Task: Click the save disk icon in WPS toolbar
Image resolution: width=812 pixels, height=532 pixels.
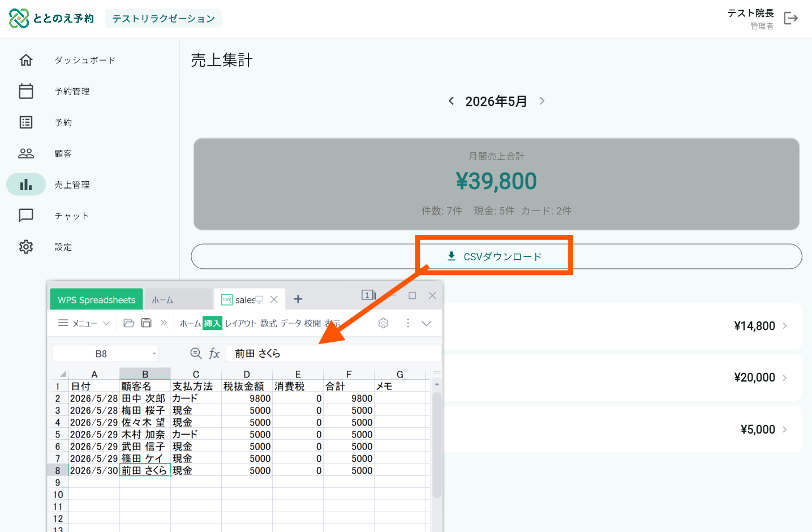Action: click(147, 323)
